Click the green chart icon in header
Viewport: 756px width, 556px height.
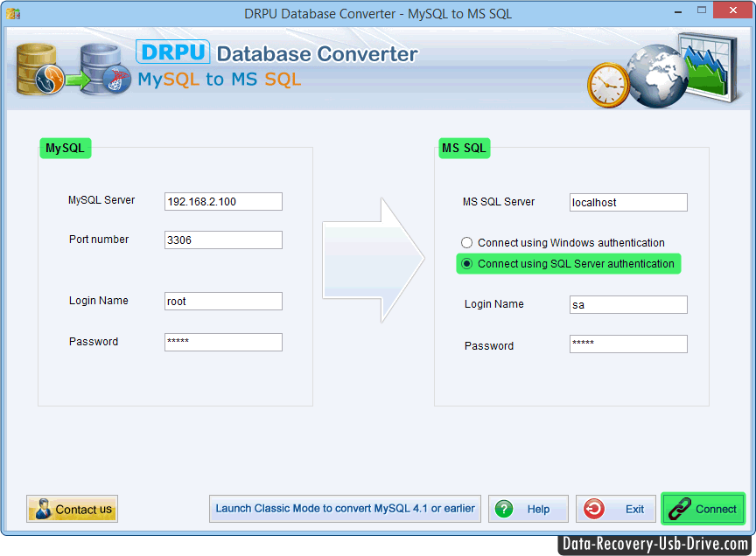tap(708, 66)
